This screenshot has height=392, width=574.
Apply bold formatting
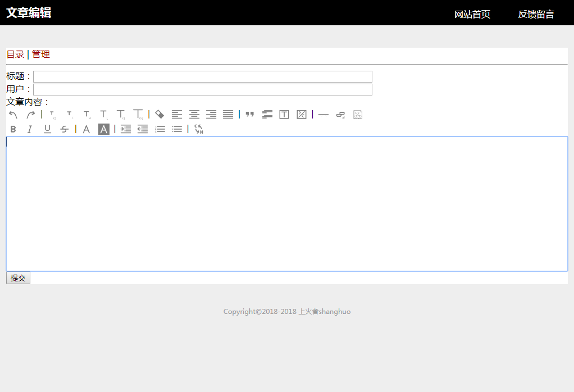(x=13, y=129)
